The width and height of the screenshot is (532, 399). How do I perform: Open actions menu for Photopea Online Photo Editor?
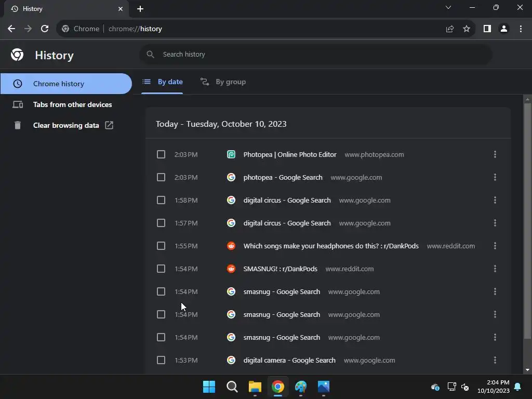495,155
